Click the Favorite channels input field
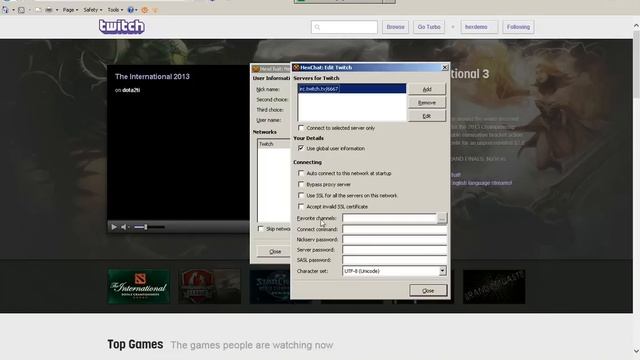Image resolution: width=640 pixels, height=360 pixels. click(389, 218)
